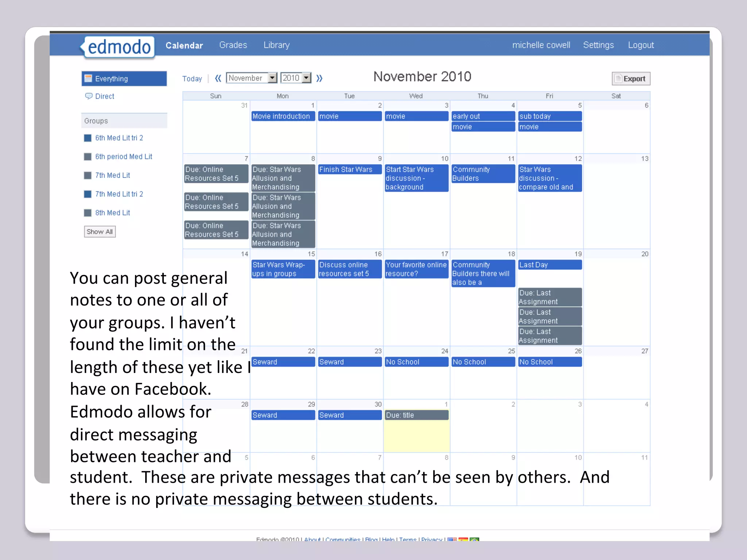Open the Due: title event
Screen dimensions: 747x560
click(417, 415)
